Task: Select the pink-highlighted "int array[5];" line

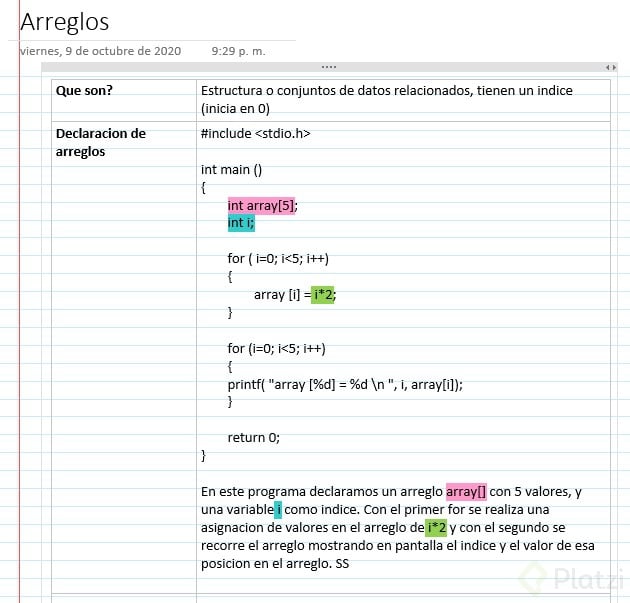Action: click(x=262, y=206)
